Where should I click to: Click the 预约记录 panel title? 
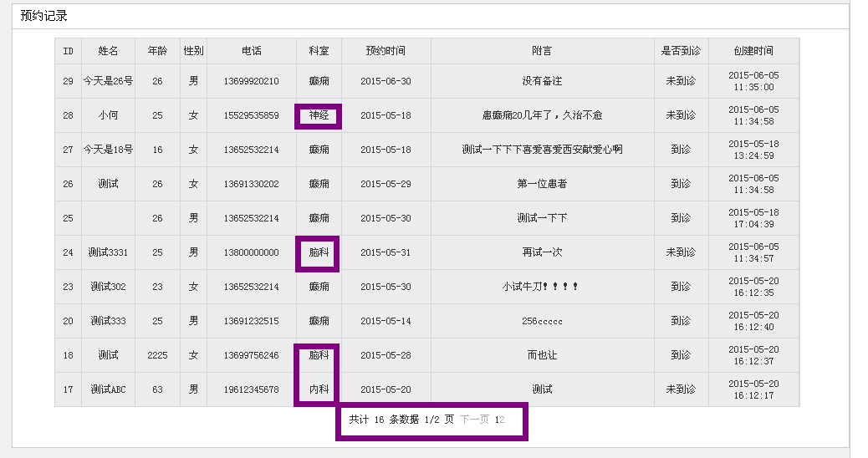44,16
